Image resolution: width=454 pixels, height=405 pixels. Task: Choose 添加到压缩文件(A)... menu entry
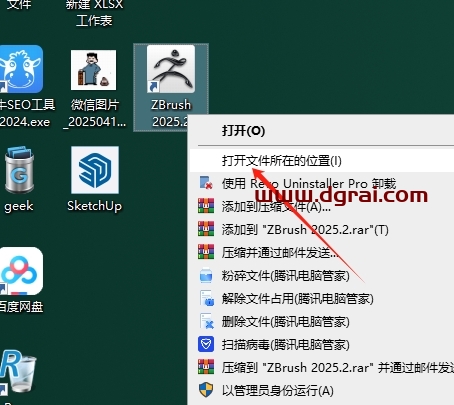click(x=322, y=207)
